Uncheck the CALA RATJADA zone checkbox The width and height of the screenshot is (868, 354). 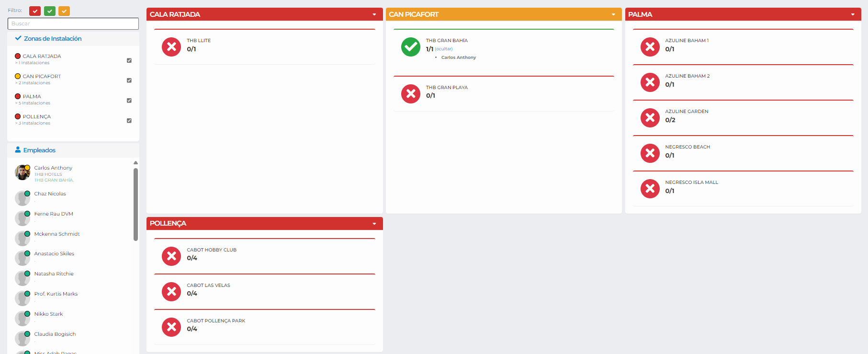(x=129, y=60)
